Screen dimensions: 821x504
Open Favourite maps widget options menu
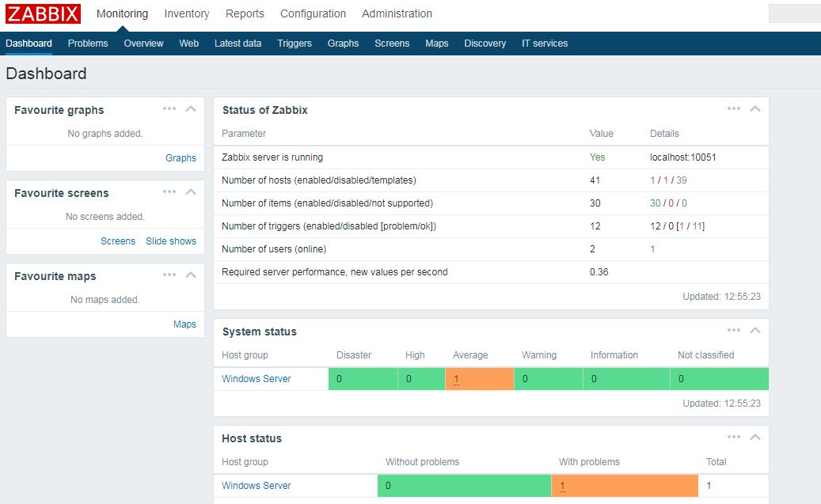click(169, 275)
